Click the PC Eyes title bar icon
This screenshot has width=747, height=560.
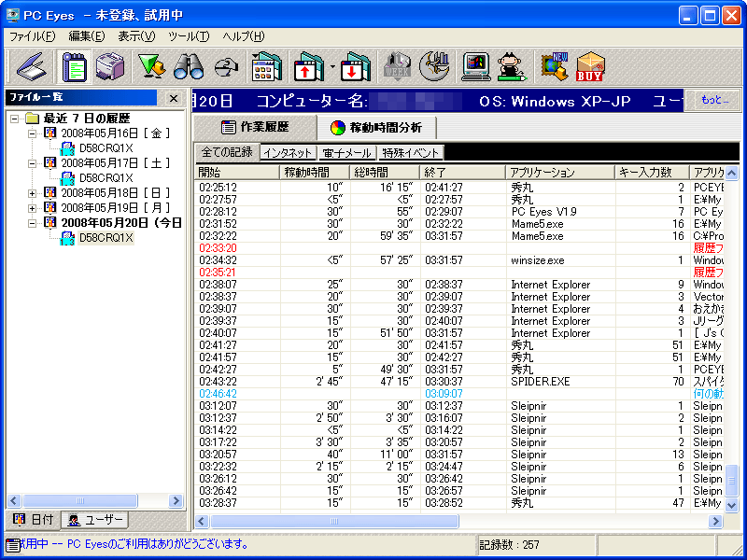(x=13, y=15)
